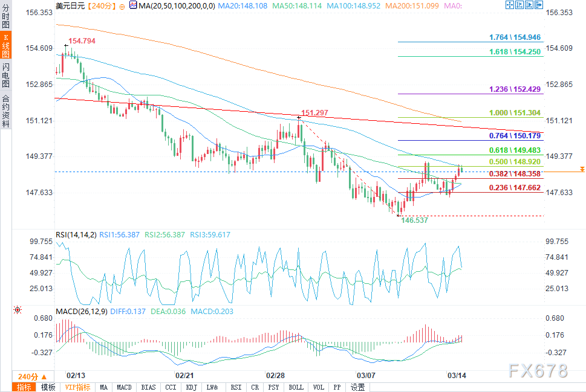The height and width of the screenshot is (392, 586).
Task: Open the 240分 timeframe dropdown
Action: [x=33, y=376]
